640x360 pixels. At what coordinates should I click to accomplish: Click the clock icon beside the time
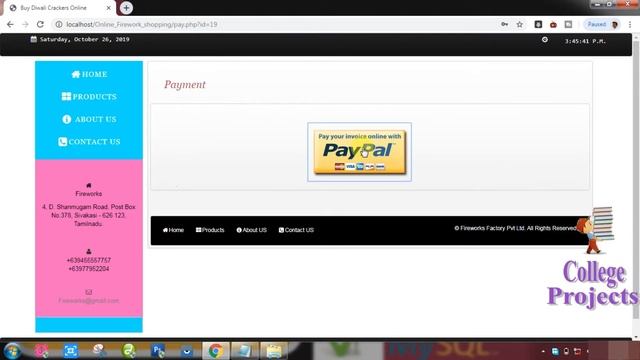(x=545, y=40)
